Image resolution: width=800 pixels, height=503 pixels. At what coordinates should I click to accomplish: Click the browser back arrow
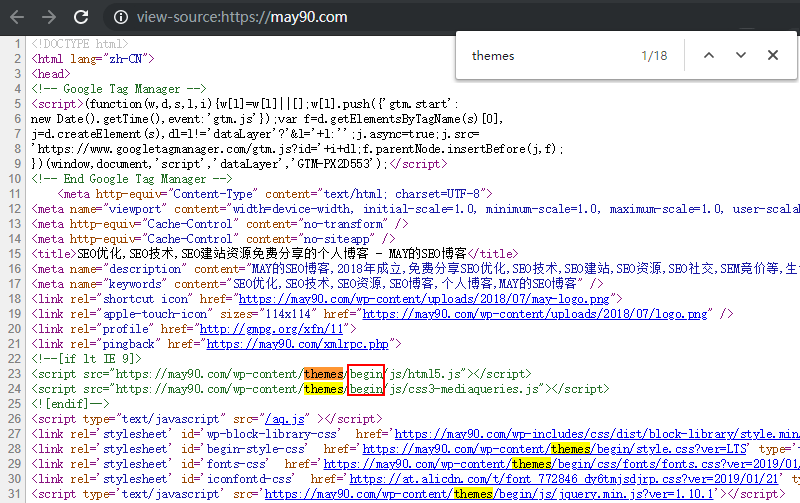17,17
